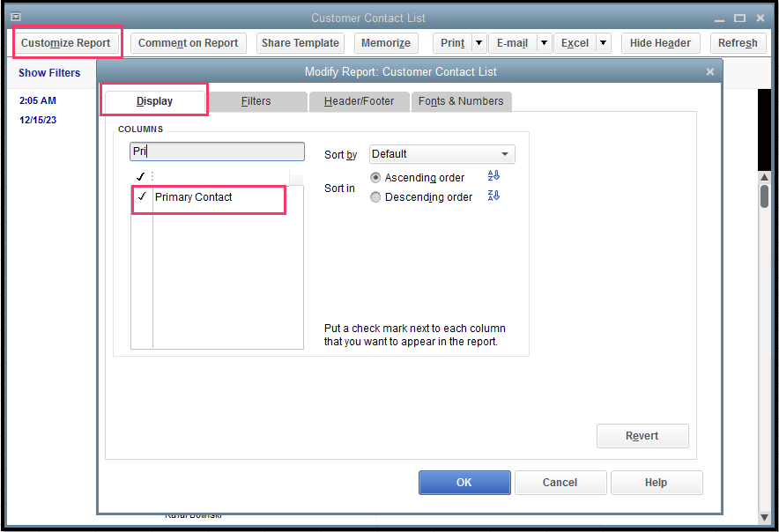Viewport: 779px width, 532px height.
Task: Click the Excel button
Action: pos(575,43)
